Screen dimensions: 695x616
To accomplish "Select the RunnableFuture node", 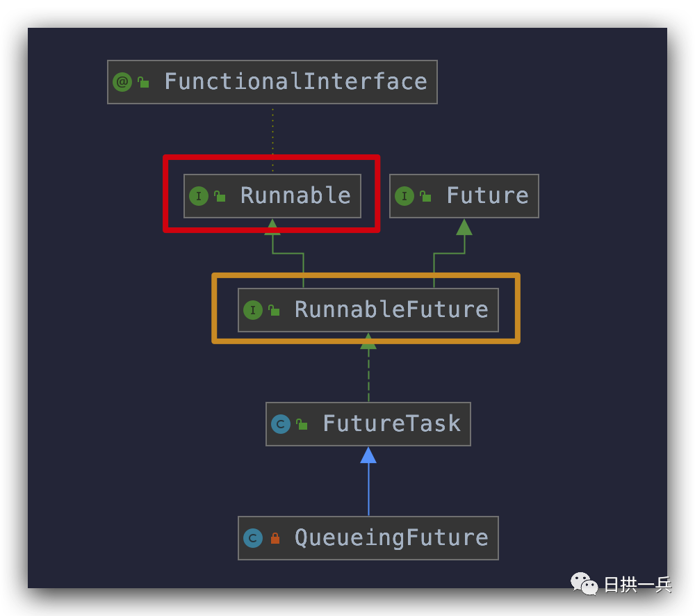I will [368, 310].
